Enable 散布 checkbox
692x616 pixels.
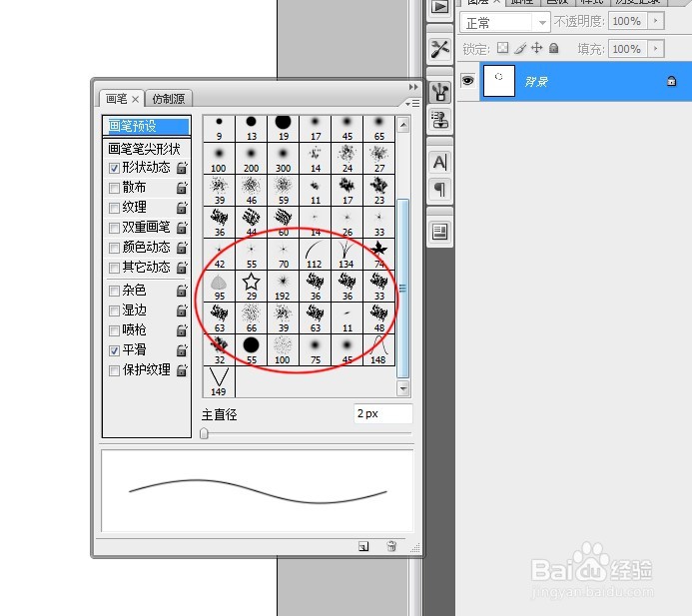(114, 188)
